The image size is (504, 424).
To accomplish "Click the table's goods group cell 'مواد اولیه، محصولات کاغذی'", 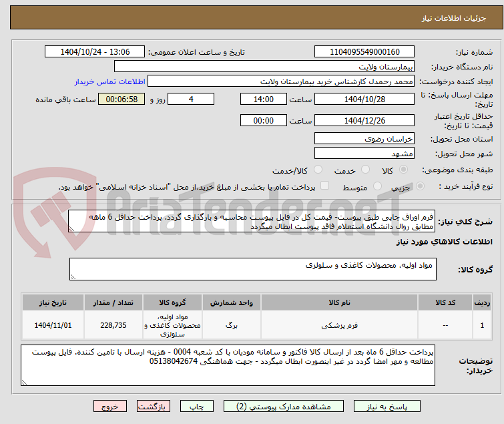I will (173, 325).
